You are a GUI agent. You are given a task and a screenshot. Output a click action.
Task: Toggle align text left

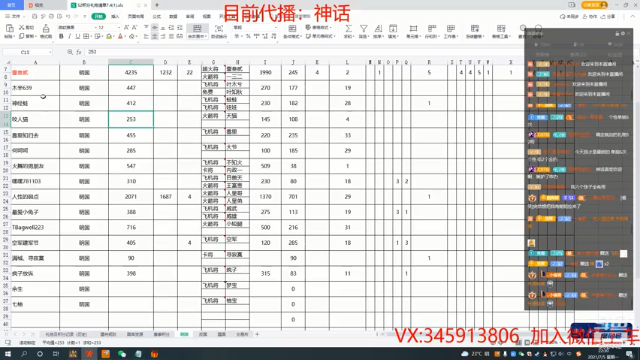(146, 36)
